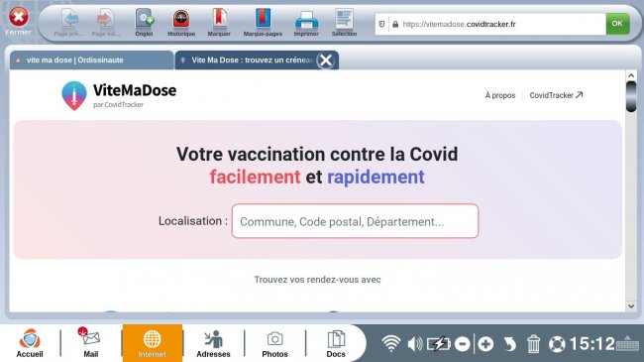Open the À propos link

499,95
